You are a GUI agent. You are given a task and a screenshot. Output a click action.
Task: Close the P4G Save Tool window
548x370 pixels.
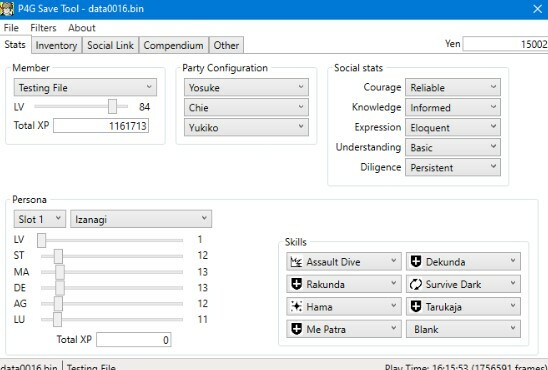[x=538, y=9]
